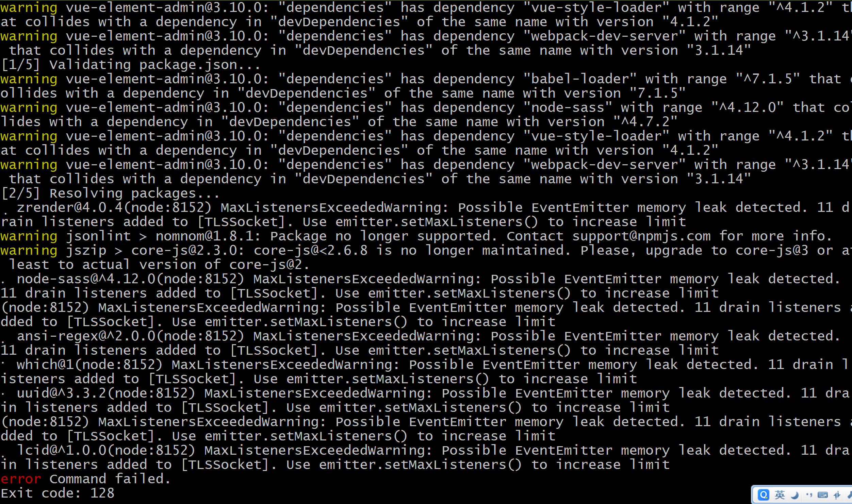The width and height of the screenshot is (852, 504).
Task: Click the QQ input method logo icon
Action: (764, 495)
